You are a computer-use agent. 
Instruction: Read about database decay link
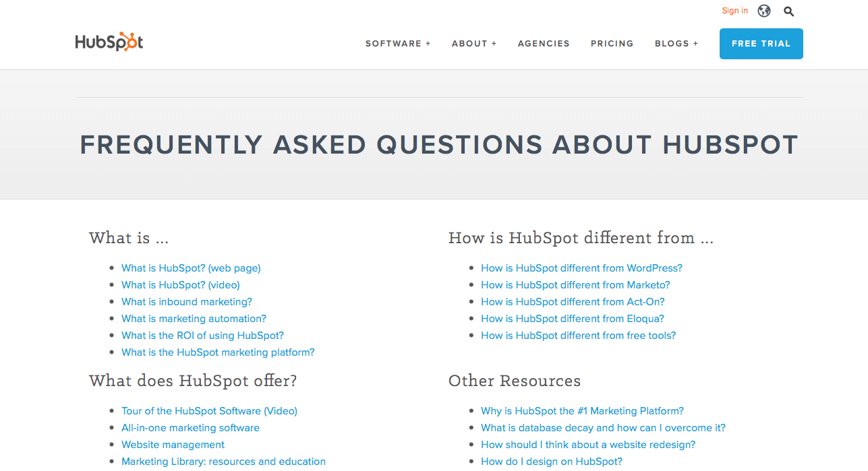coord(603,428)
